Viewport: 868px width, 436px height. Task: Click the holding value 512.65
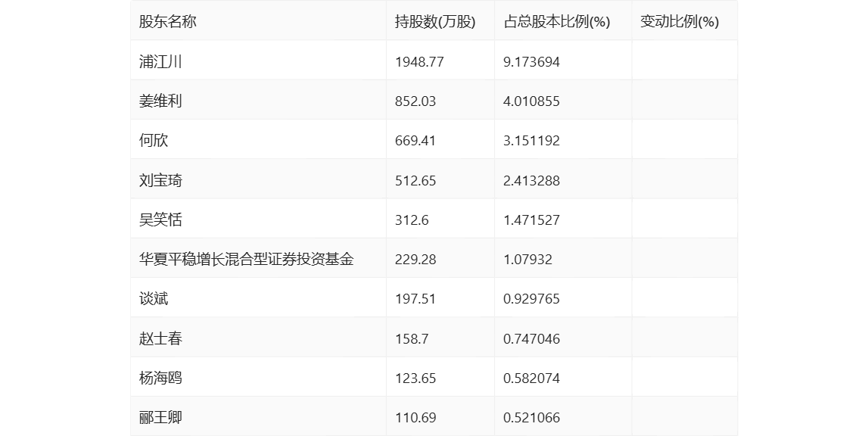tap(415, 181)
